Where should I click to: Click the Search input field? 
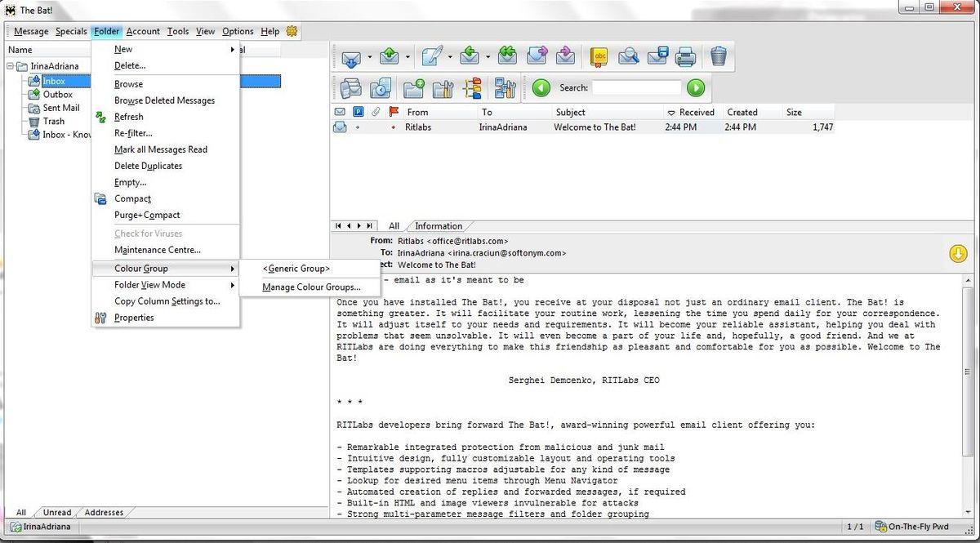(x=637, y=87)
